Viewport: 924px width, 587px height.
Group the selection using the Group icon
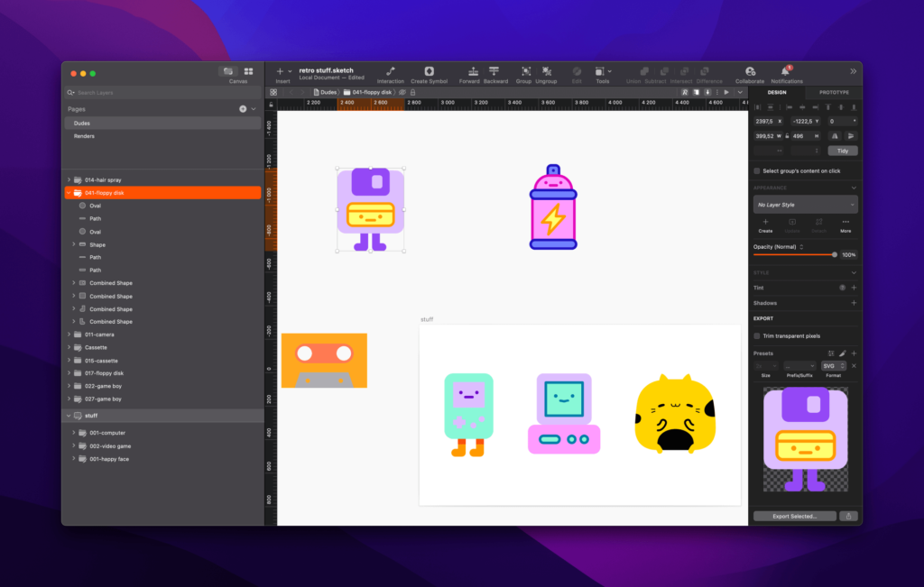(524, 70)
